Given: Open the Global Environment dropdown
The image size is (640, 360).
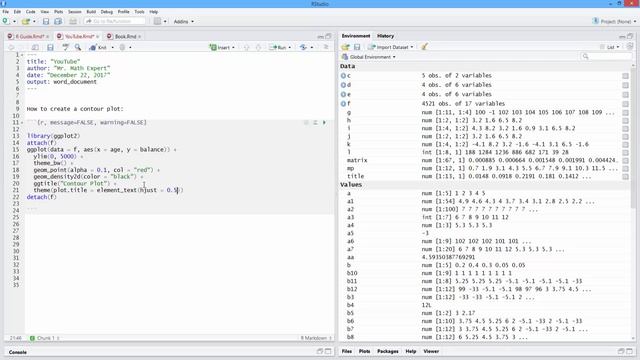Looking at the screenshot, I should tap(369, 57).
